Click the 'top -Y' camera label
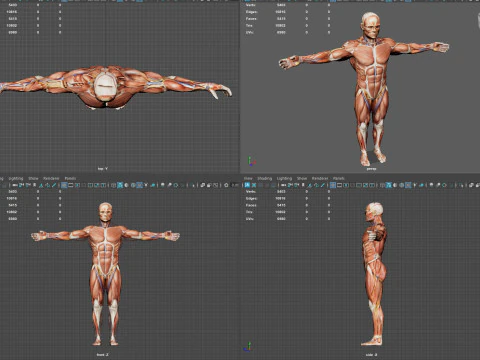Screen dimensions: 480x360 click(x=102, y=169)
